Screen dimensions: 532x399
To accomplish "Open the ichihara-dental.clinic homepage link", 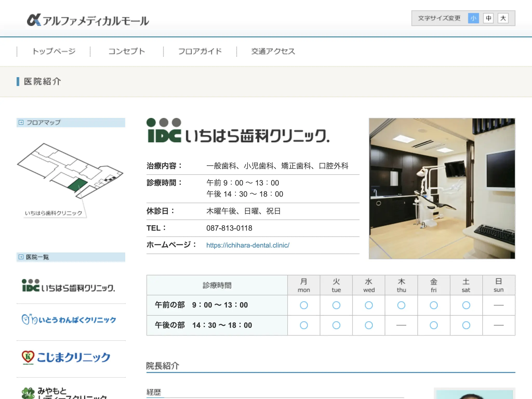I will pyautogui.click(x=248, y=245).
